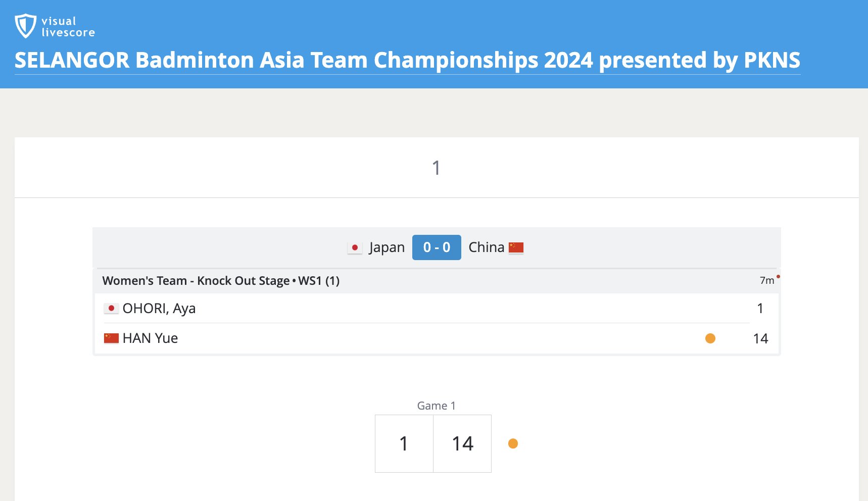Click orange serve dot beside Game 1 score
This screenshot has height=501, width=868.
(513, 443)
